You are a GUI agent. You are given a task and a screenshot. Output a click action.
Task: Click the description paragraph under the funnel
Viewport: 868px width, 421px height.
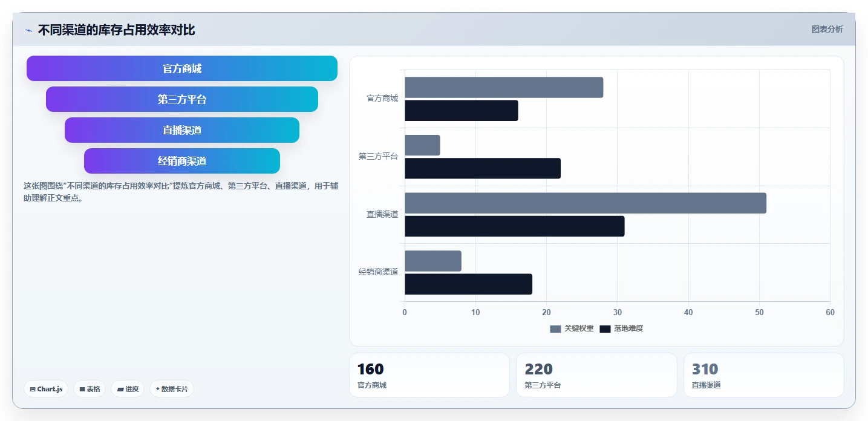tap(181, 192)
